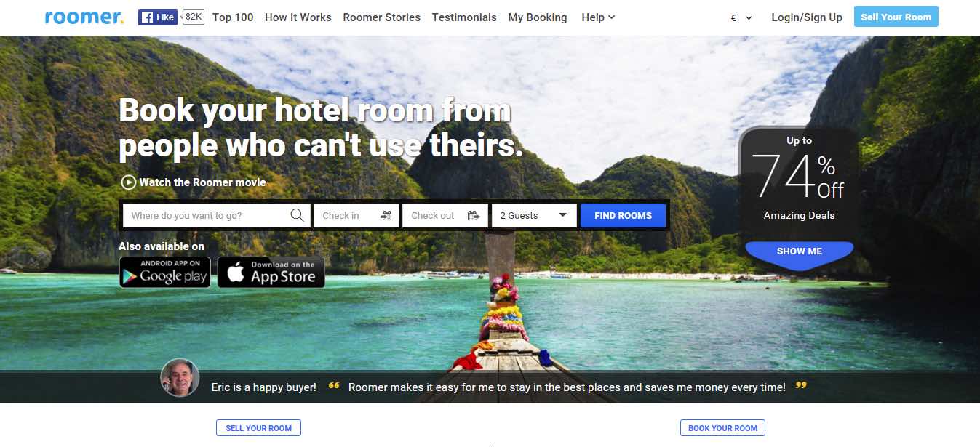Expand the Help menu
This screenshot has height=447, width=980.
[x=598, y=17]
